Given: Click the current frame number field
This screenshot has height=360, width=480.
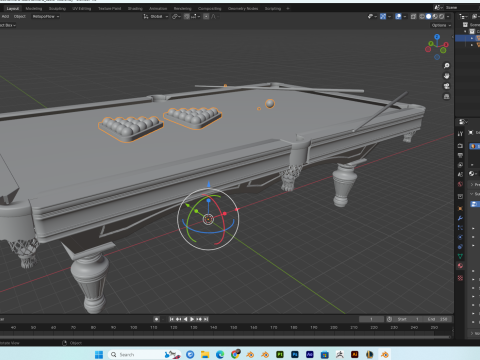Looking at the screenshot, I should [371, 319].
